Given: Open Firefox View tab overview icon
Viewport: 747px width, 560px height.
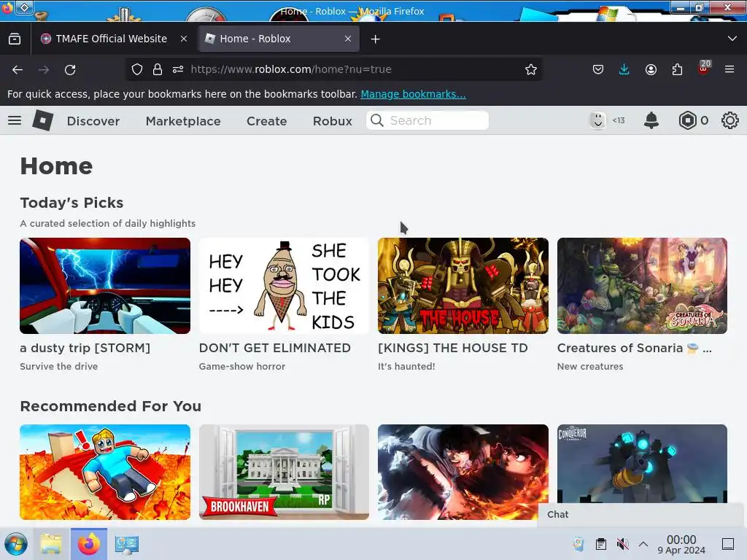Looking at the screenshot, I should click(x=15, y=39).
